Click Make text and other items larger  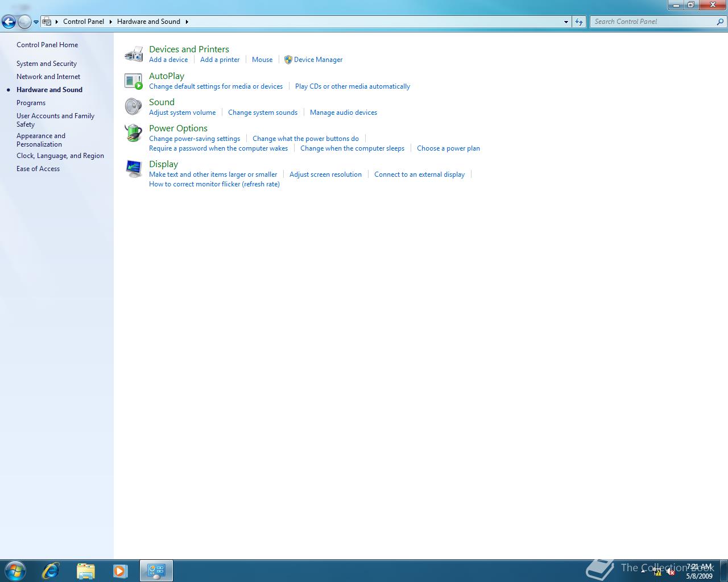click(213, 174)
